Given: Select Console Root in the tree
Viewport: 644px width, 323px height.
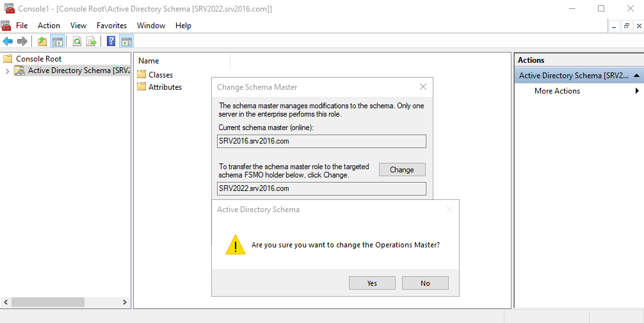Looking at the screenshot, I should coord(38,59).
